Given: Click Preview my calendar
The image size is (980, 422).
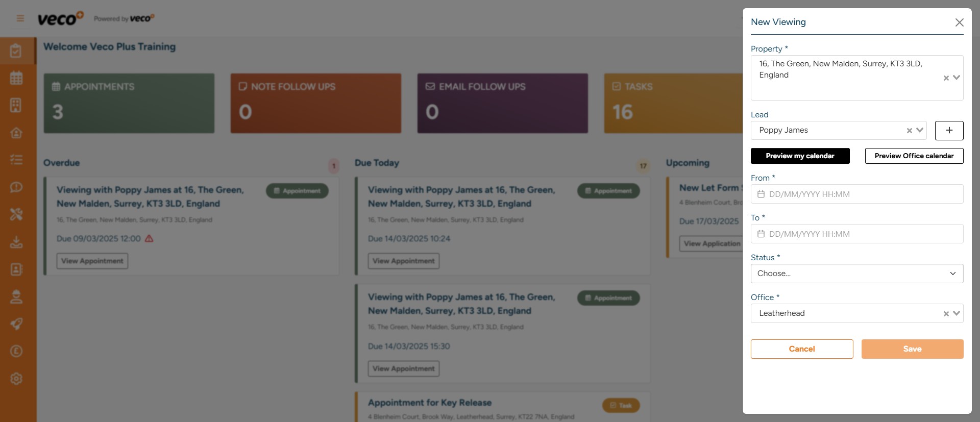Looking at the screenshot, I should click(800, 156).
